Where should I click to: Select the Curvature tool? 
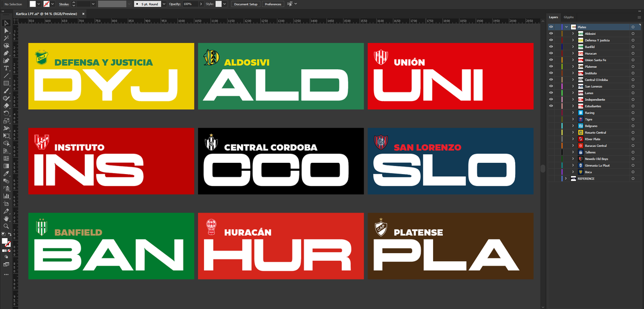6,61
